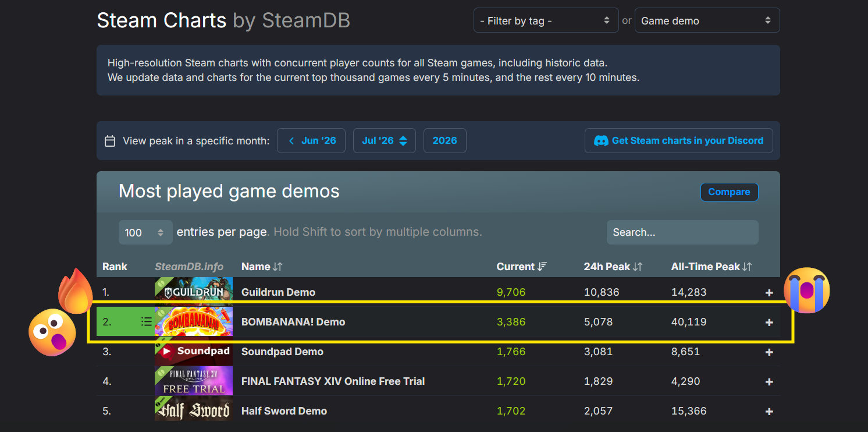Click the Name column header label
The image size is (868, 432).
[x=256, y=267]
